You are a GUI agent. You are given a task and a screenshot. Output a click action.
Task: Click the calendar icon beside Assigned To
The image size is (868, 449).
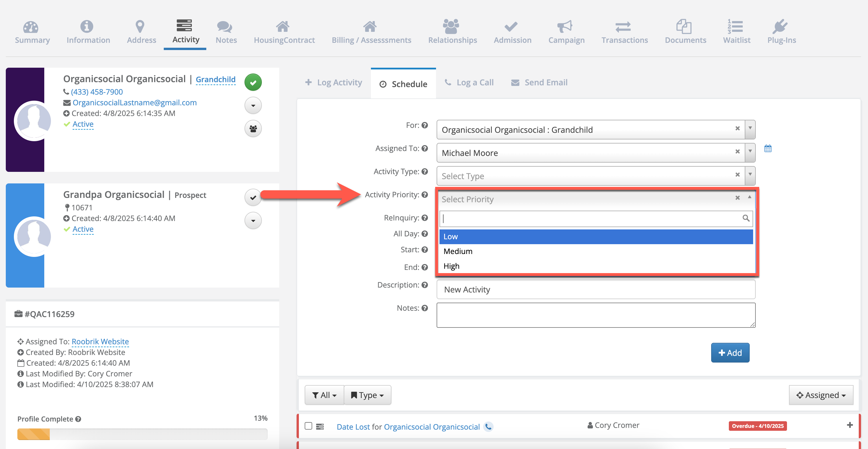click(768, 148)
